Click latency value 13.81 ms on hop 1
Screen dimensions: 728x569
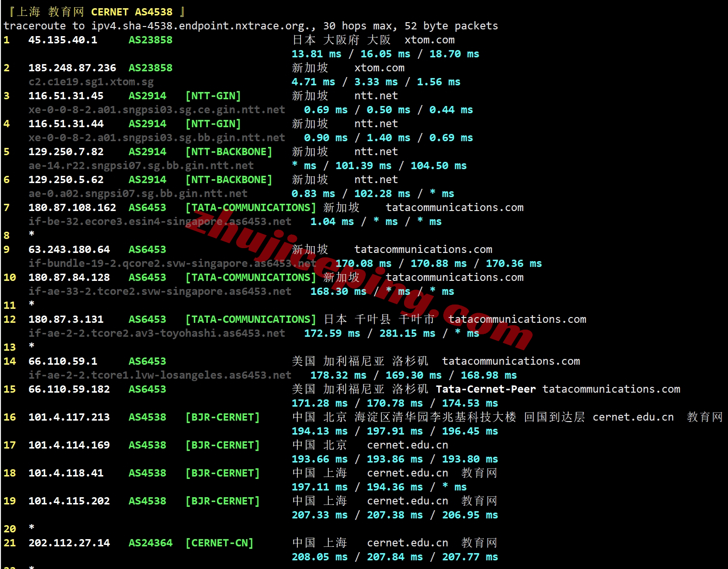point(316,53)
